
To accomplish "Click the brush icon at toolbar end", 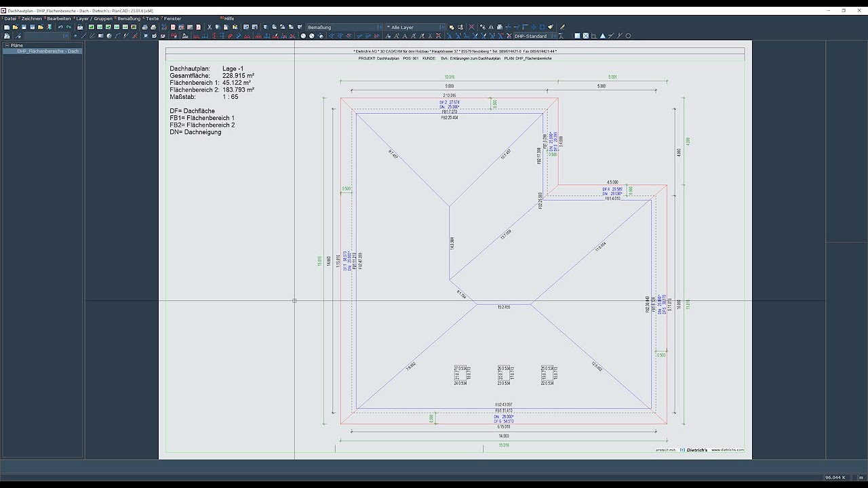I will coord(562,27).
